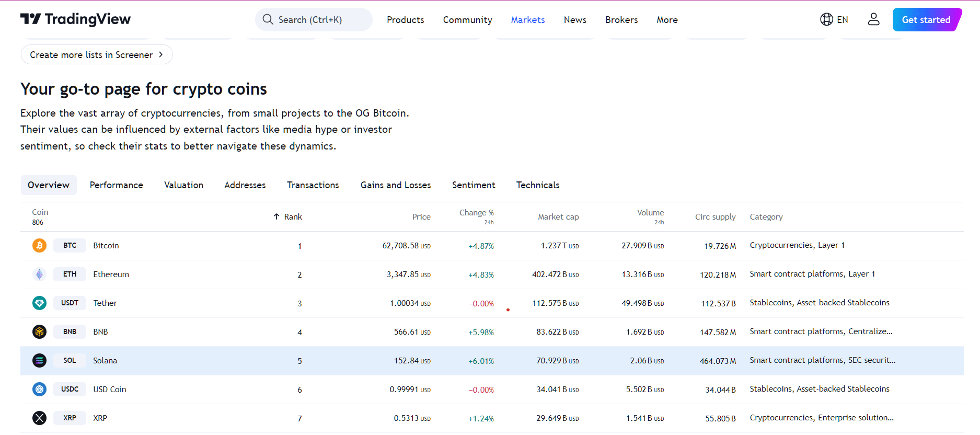
Task: Click the BNB coin logo
Action: [x=39, y=332]
